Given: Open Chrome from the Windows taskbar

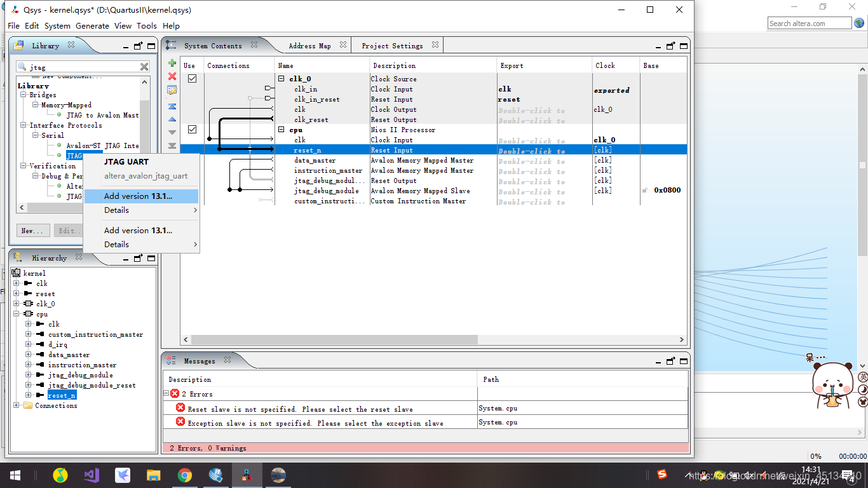Looking at the screenshot, I should [x=185, y=475].
